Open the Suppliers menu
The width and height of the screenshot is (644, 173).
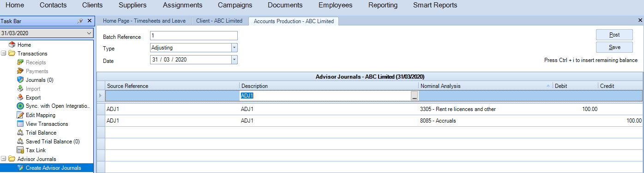pyautogui.click(x=132, y=6)
